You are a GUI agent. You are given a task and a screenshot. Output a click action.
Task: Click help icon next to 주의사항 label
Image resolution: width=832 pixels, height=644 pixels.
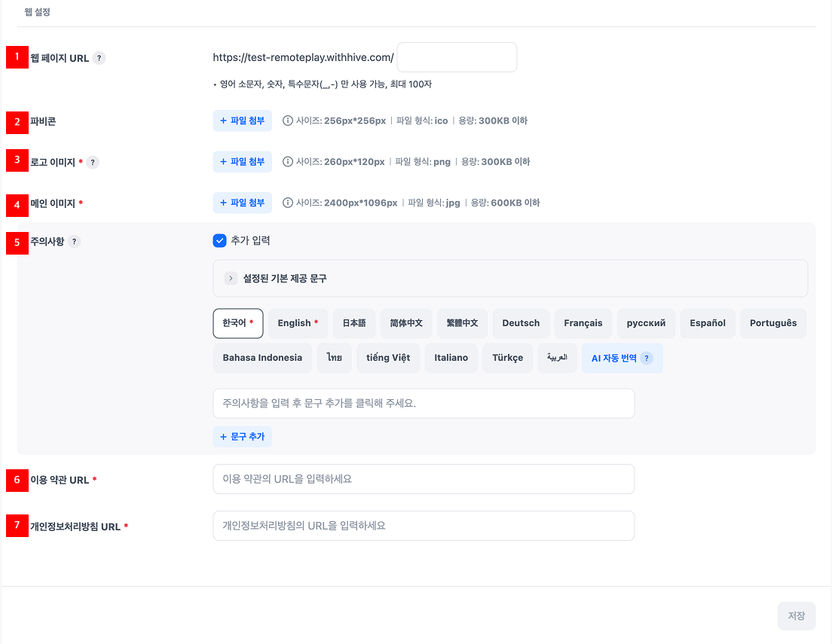74,242
